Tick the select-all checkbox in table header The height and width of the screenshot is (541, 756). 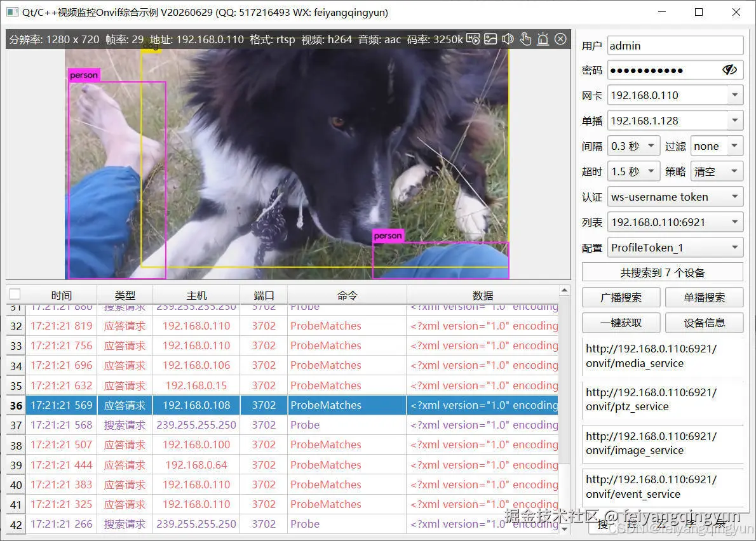pos(15,295)
